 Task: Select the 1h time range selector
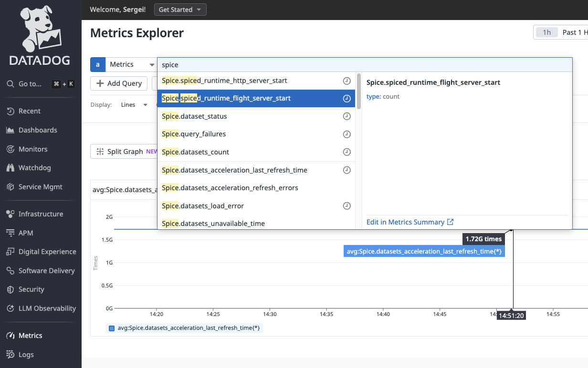click(546, 32)
